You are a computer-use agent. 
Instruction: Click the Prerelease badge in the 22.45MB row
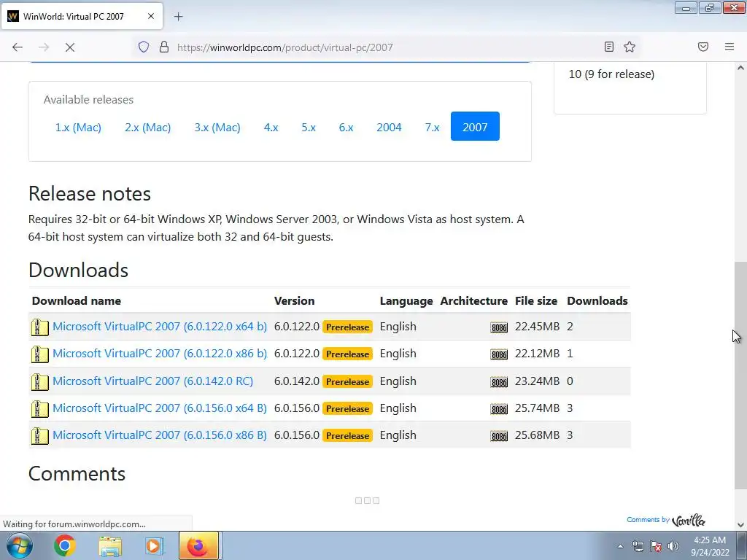click(347, 327)
